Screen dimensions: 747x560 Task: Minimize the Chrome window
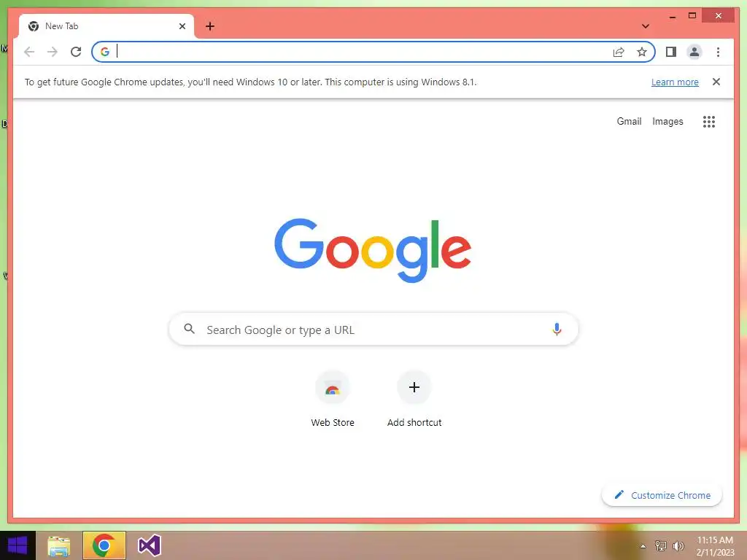point(673,17)
